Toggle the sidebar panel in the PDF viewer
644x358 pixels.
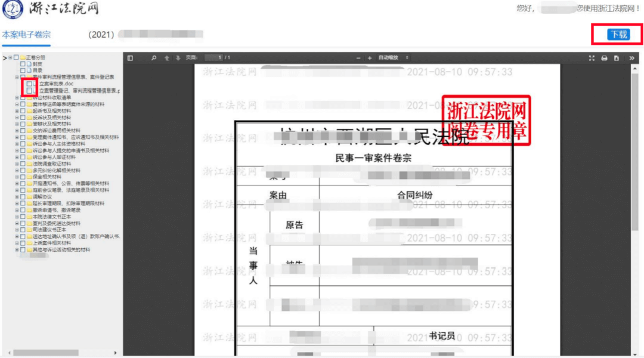point(131,58)
